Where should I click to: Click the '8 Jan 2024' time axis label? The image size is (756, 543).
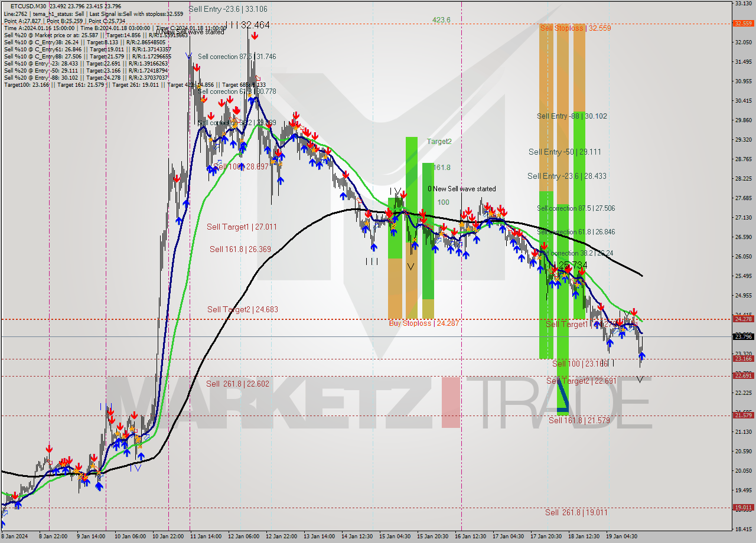[x=14, y=537]
